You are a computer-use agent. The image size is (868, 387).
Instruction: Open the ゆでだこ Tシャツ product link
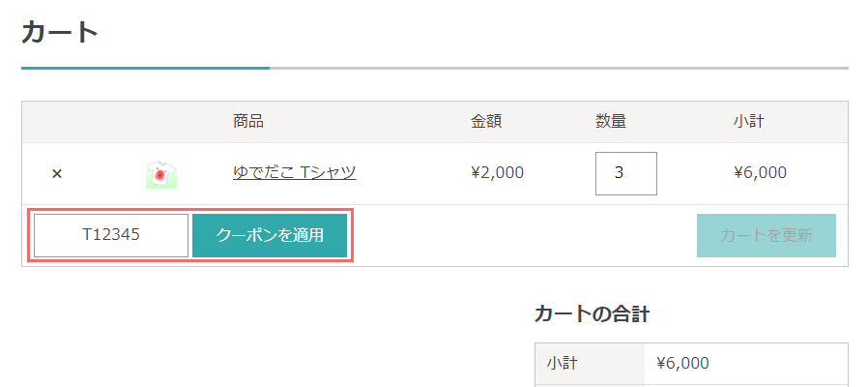(295, 173)
